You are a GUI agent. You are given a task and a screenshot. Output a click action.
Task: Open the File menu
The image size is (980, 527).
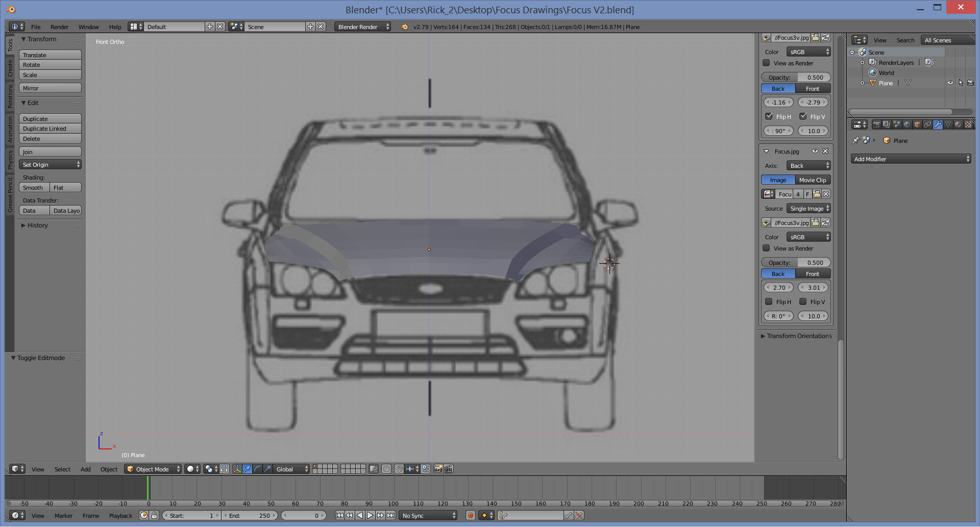pos(36,27)
